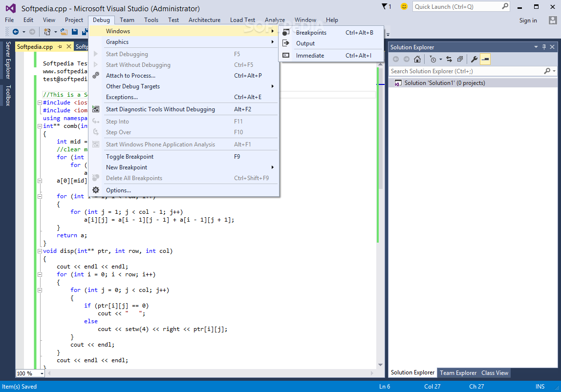Click the Pending Changes Filter clock icon
This screenshot has height=392, width=561.
coord(433,60)
